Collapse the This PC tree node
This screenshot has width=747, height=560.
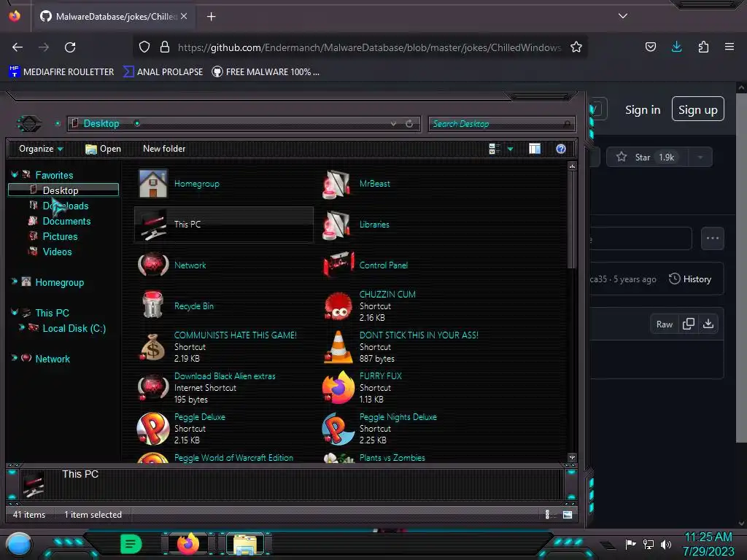click(15, 312)
